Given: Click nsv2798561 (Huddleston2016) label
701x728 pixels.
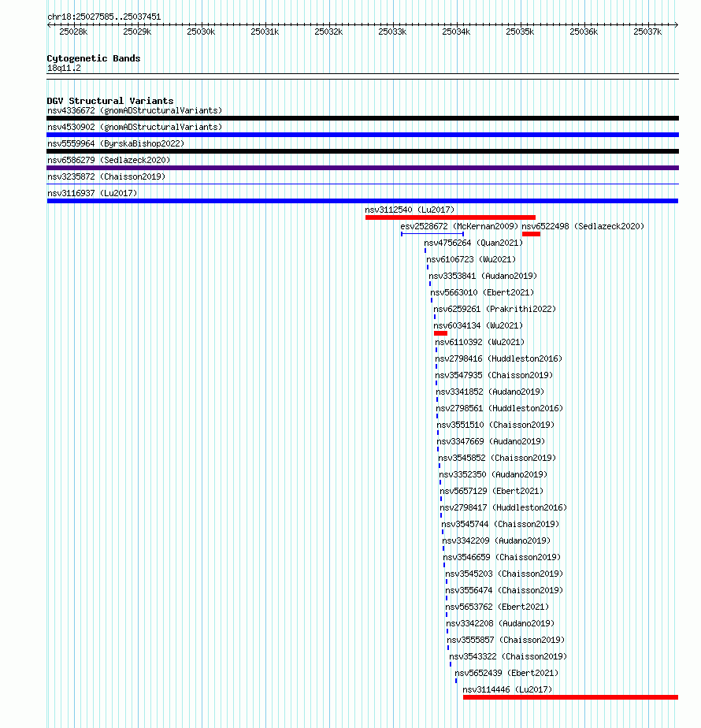Looking at the screenshot, I should (499, 409).
